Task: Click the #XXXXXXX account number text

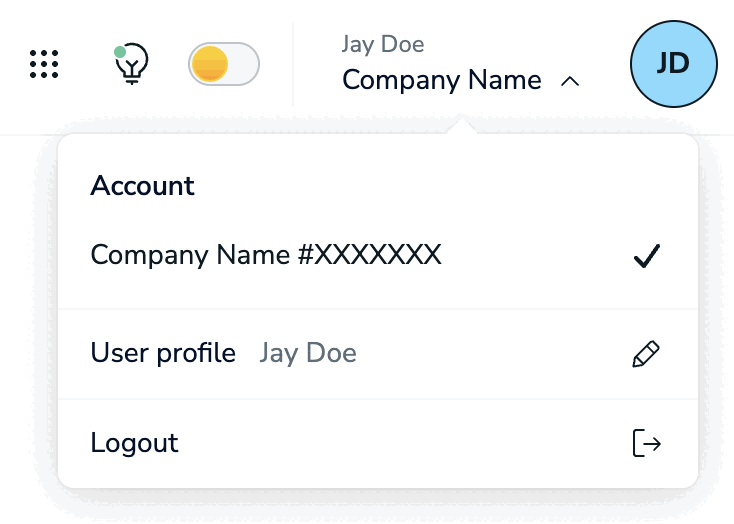Action: [x=369, y=256]
